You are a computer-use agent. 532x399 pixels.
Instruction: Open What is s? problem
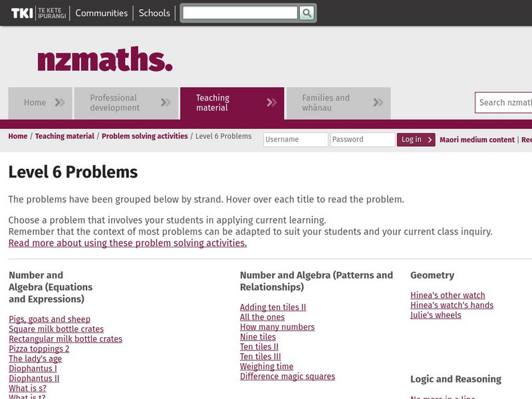pyautogui.click(x=27, y=388)
